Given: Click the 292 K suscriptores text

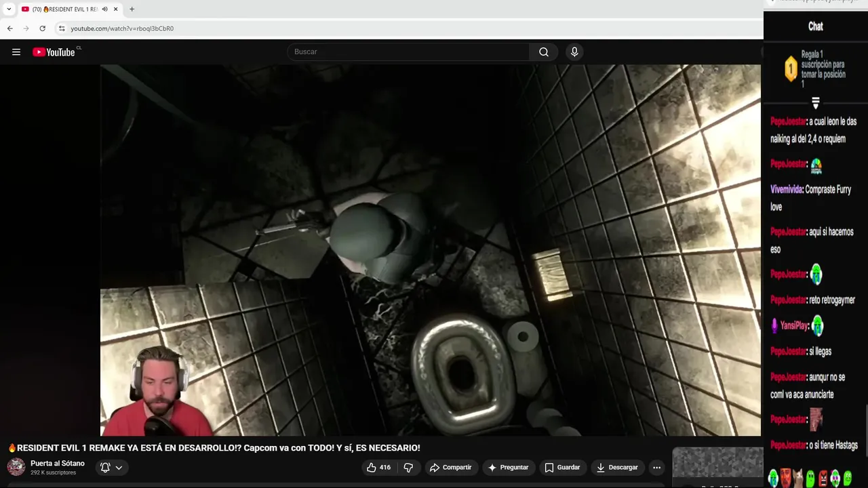Looking at the screenshot, I should coord(53,472).
